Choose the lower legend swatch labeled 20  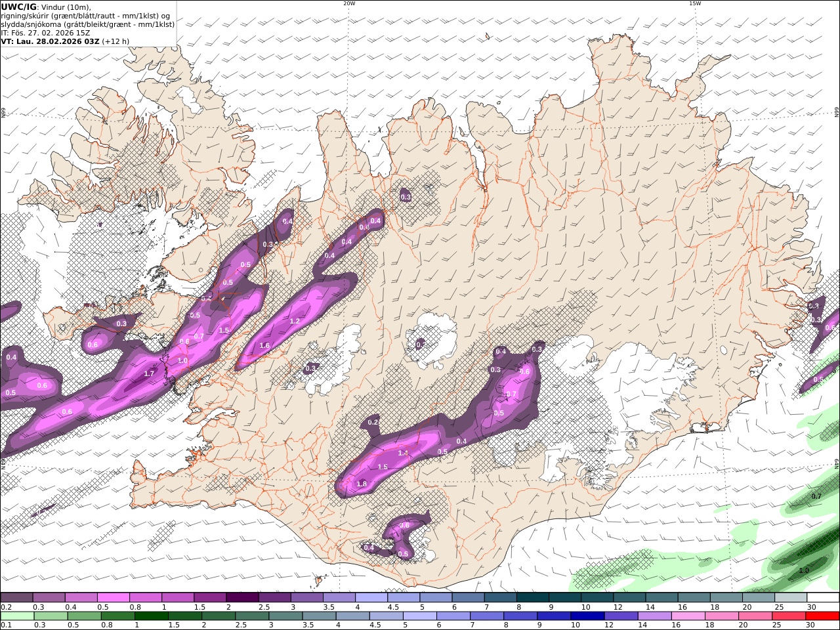coord(755,616)
